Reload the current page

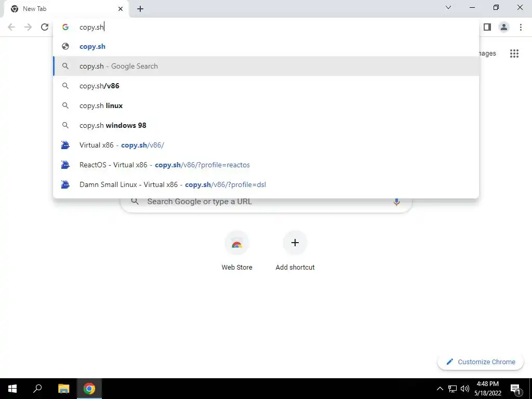tap(45, 27)
